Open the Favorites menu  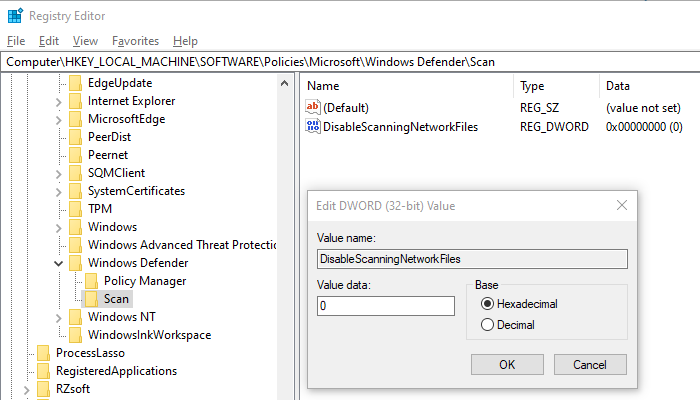pos(135,41)
